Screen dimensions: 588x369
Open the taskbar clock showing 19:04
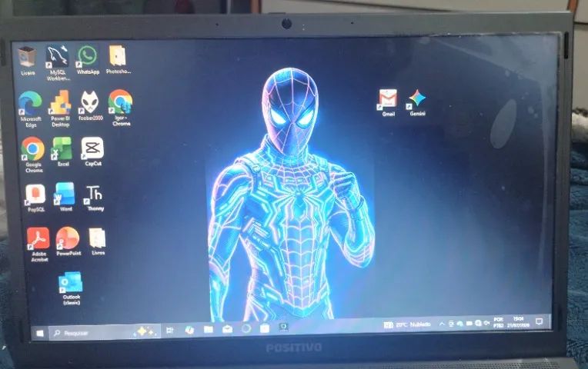(518, 322)
